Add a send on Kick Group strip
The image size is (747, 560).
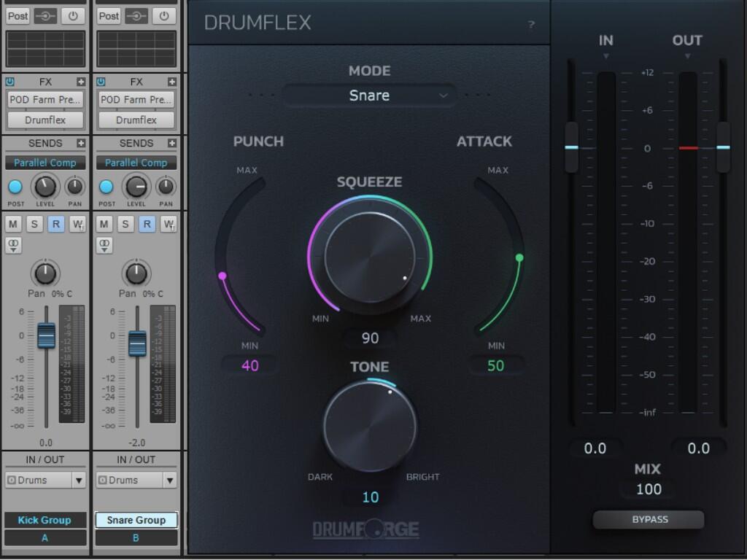point(81,144)
